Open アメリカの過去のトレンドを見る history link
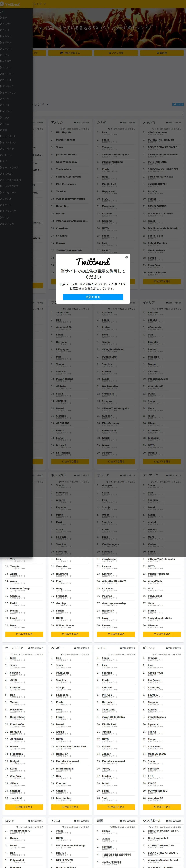 pos(75,129)
